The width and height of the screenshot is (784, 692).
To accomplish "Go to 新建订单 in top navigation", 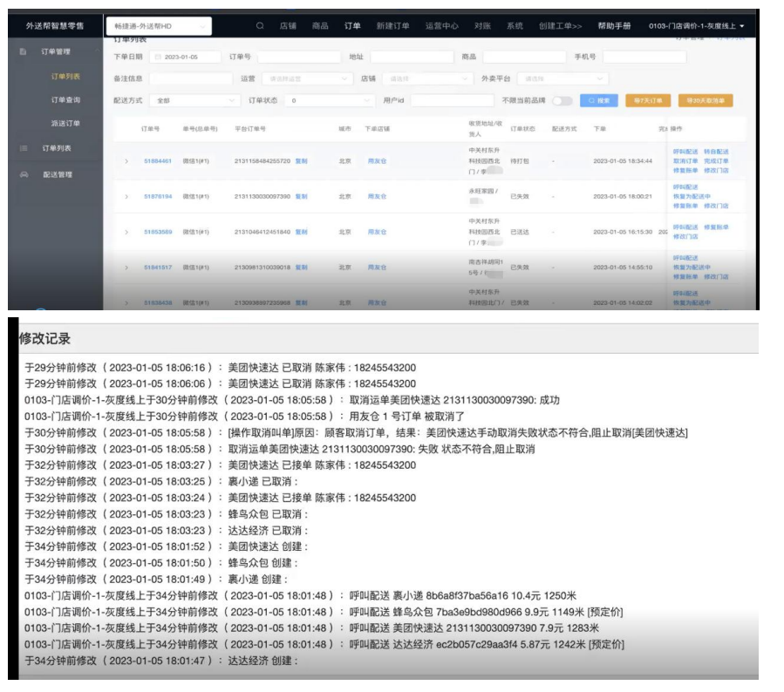I will (392, 26).
